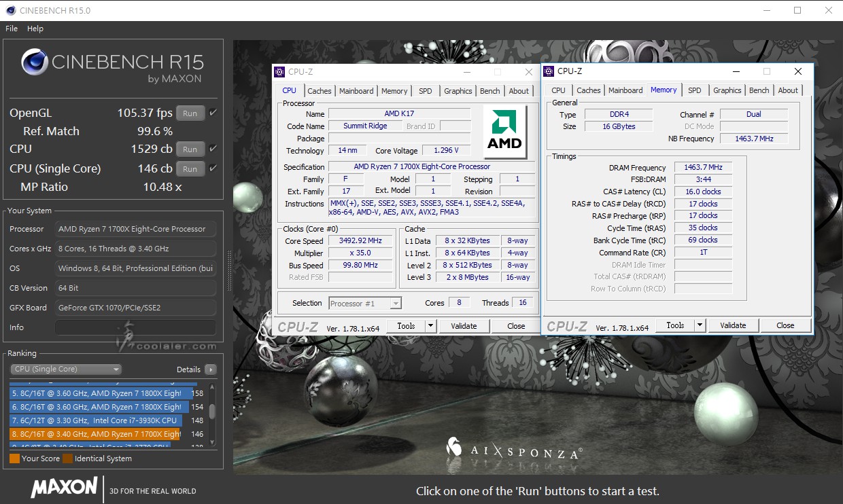Select Bench tab in the CPU-Z processor window
The height and width of the screenshot is (504, 843).
click(x=490, y=91)
